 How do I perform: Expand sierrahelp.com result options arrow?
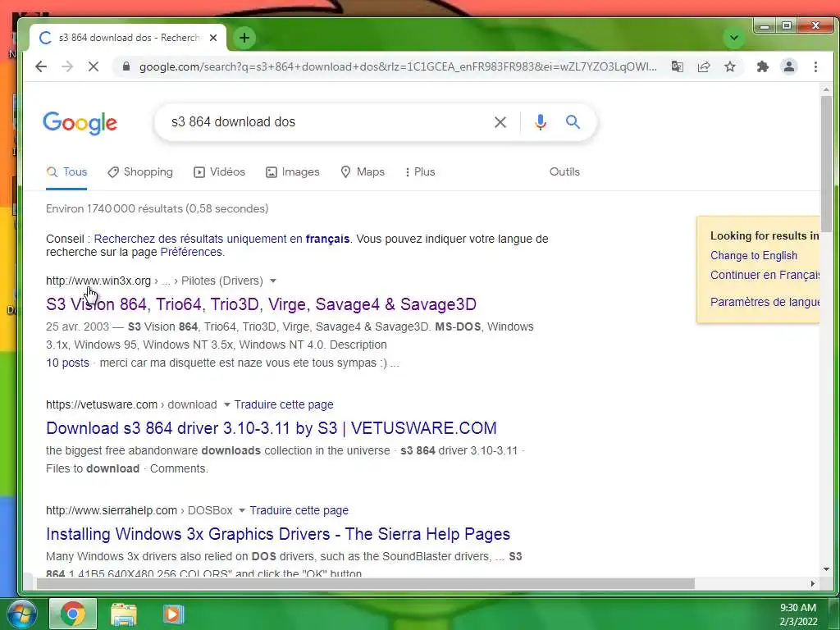[x=242, y=510]
